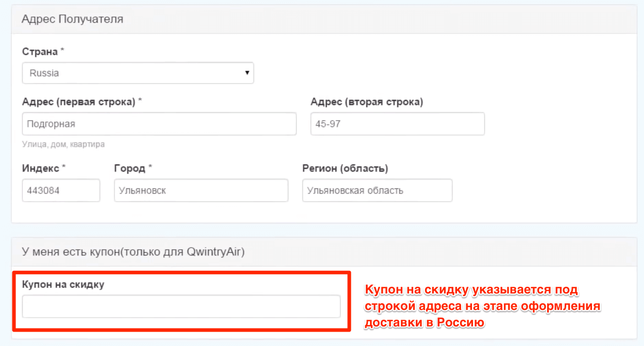
Task: Click the Адрес Получателя panel header
Action: pyautogui.click(x=72, y=20)
